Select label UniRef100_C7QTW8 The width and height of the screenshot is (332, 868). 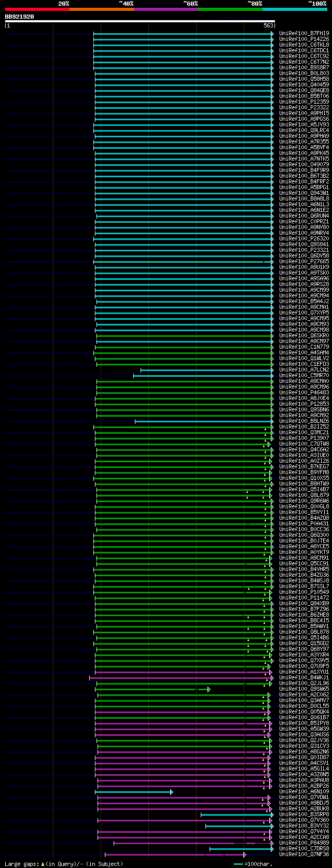pyautogui.click(x=304, y=444)
